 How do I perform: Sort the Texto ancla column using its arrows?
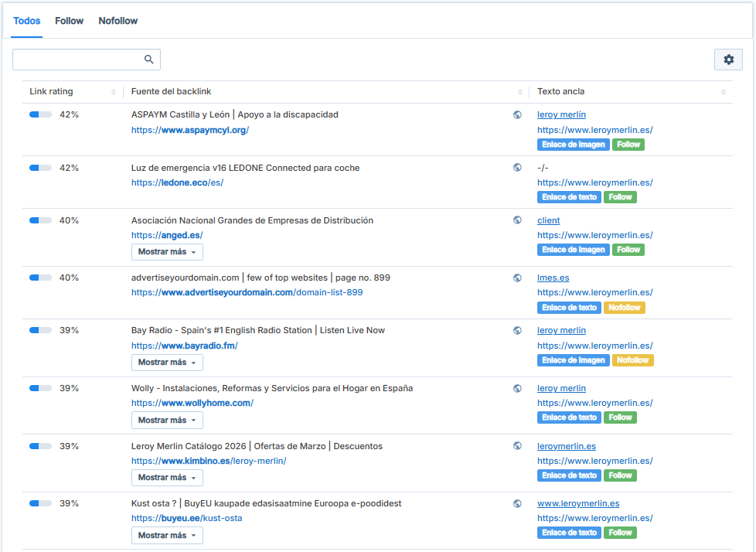click(724, 91)
